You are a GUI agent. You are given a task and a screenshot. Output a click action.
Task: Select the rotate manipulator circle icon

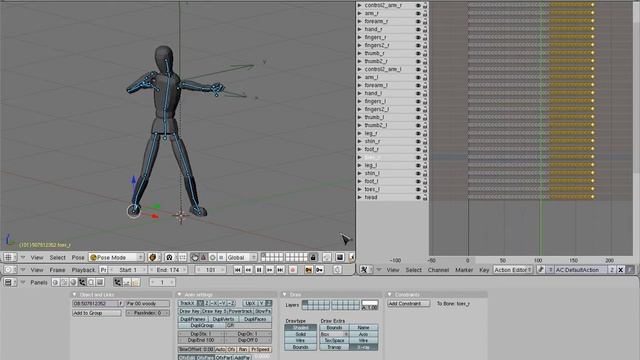click(212, 257)
